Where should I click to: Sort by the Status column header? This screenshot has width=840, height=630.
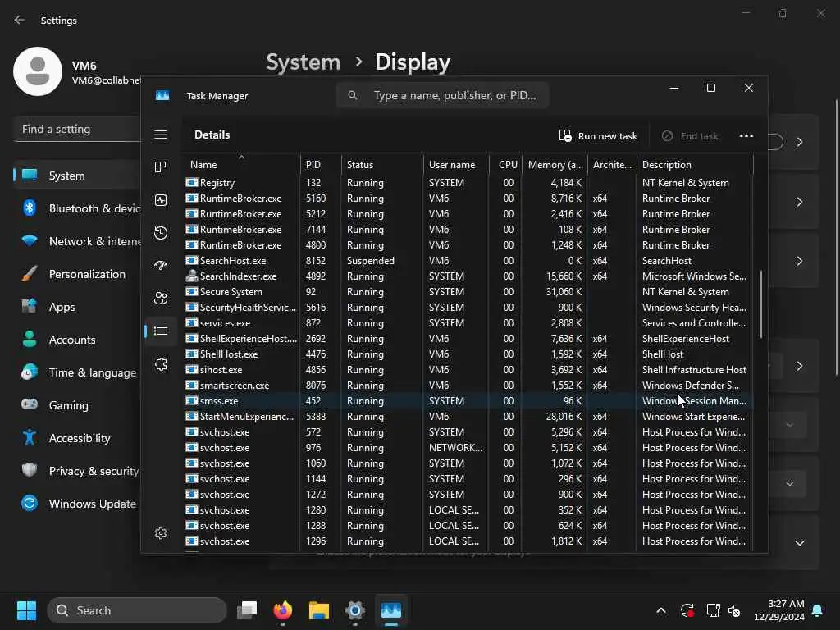pyautogui.click(x=382, y=164)
